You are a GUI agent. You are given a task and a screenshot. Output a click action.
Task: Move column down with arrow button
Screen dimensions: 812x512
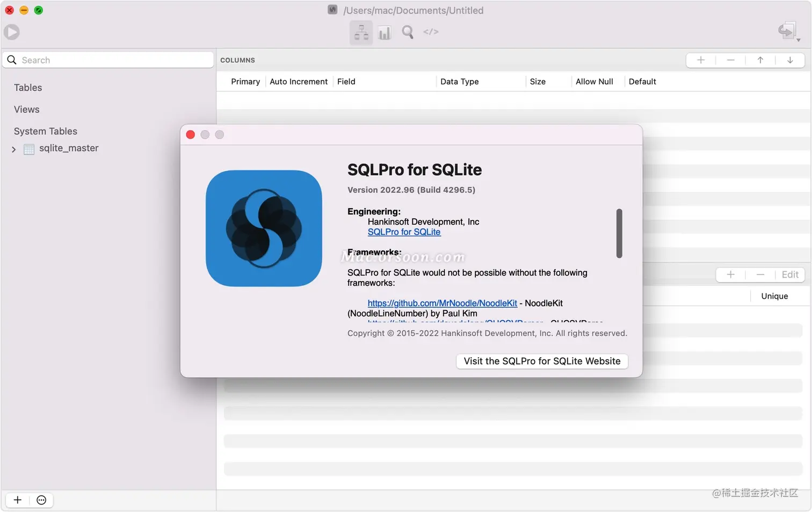(790, 60)
